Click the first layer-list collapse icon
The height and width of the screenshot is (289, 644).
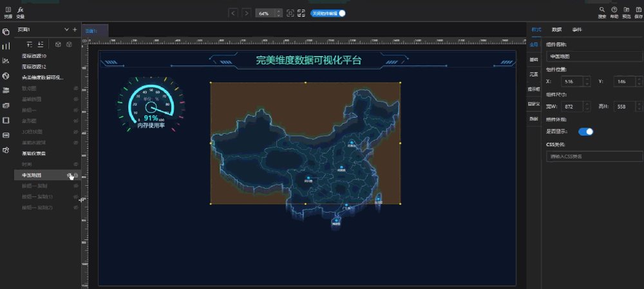(30, 44)
